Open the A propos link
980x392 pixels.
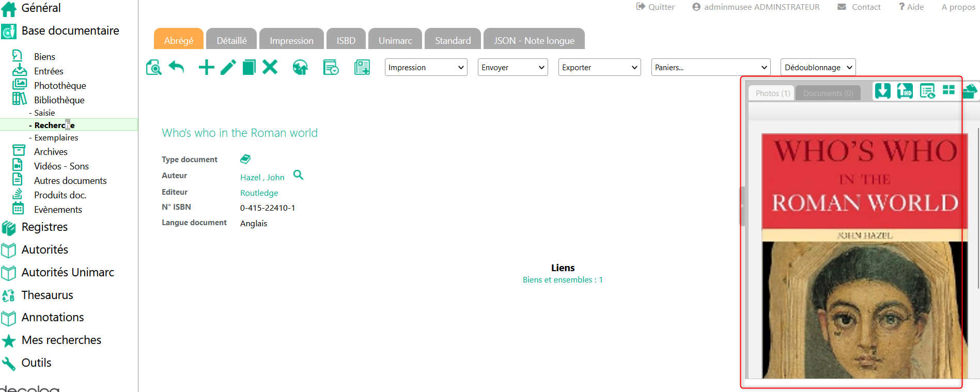958,7
